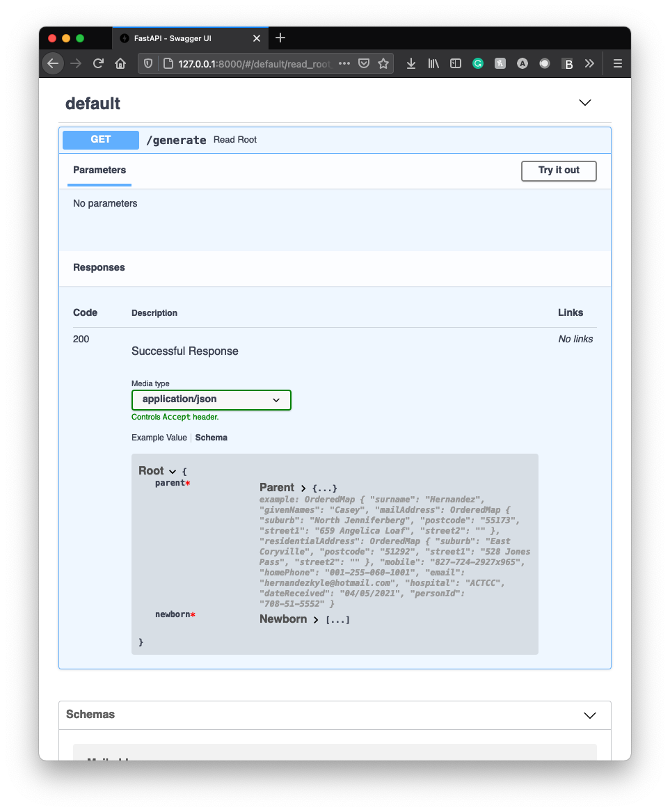Switch to Example Value view

tap(159, 438)
